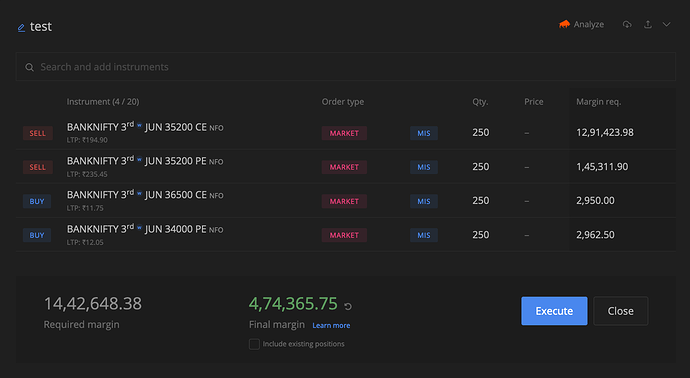Viewport: 690px width, 378px height.
Task: Select BANKNIFTY JUN 36500 CE instrument name
Action: 137,195
